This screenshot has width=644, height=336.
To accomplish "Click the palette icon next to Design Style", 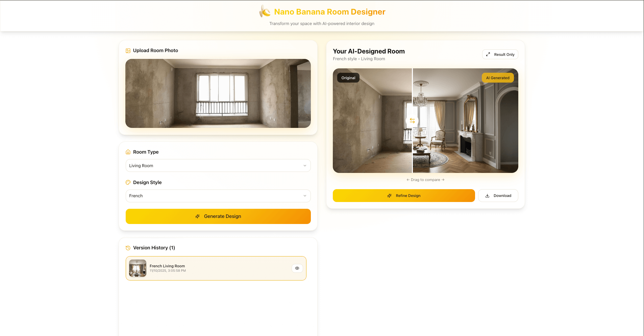I will 128,182.
